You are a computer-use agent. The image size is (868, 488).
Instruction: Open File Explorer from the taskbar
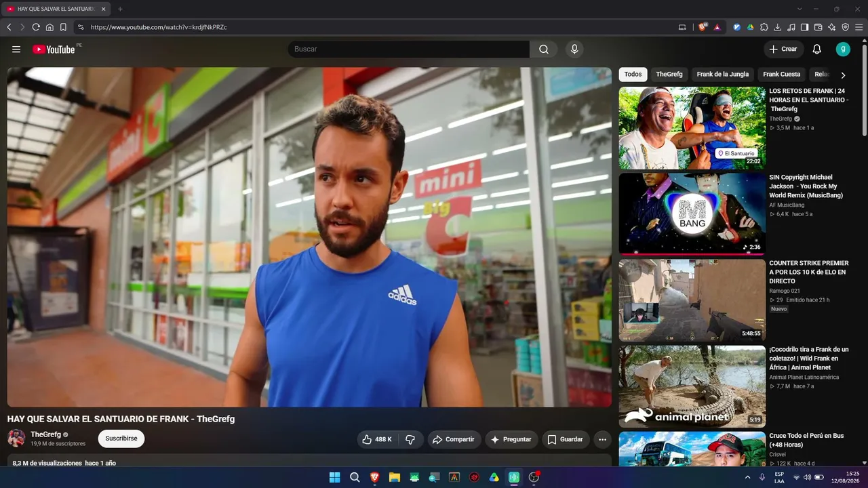(395, 477)
